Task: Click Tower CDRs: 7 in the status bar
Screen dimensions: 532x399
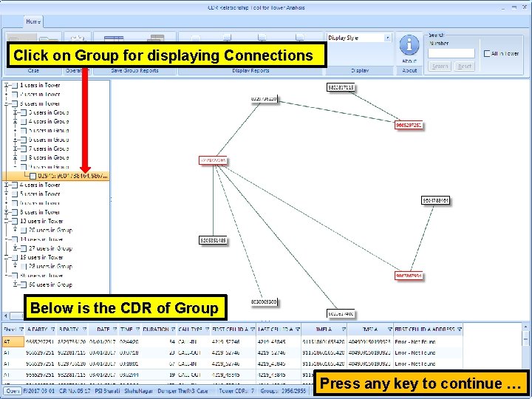Action: [x=236, y=391]
